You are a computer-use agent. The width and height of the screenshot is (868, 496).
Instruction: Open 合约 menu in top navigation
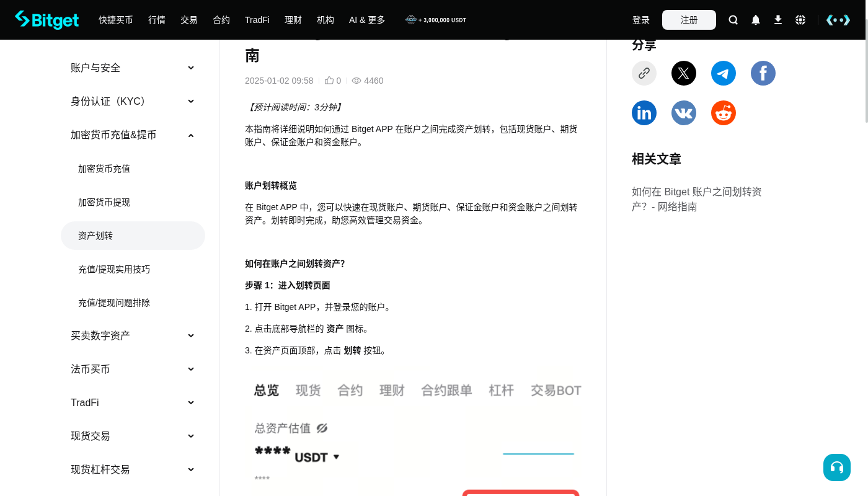(x=221, y=20)
